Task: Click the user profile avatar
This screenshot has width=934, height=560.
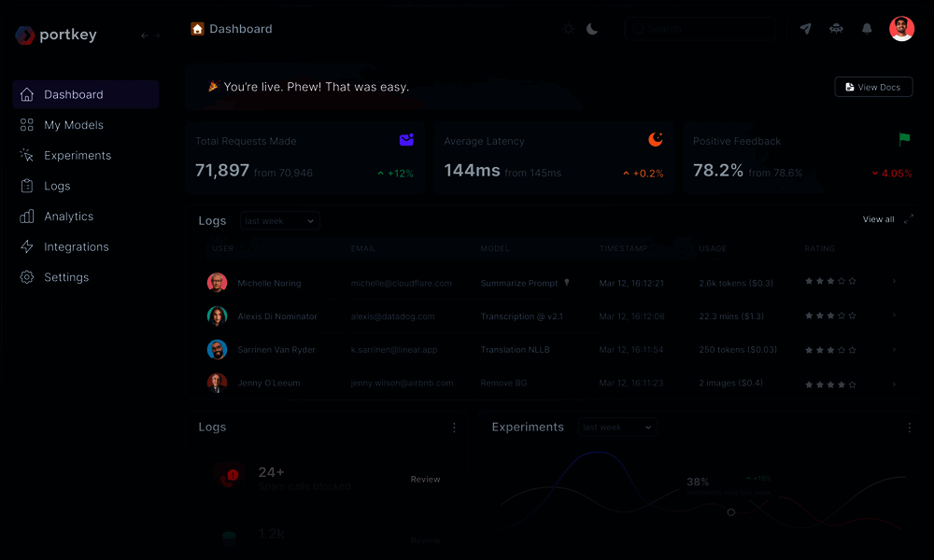Action: tap(902, 29)
